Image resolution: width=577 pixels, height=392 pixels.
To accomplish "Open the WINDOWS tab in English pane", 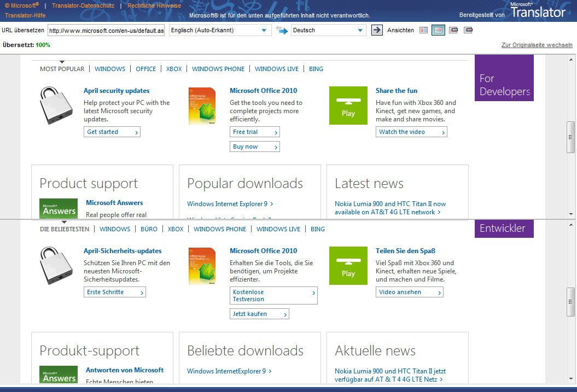I will [110, 69].
